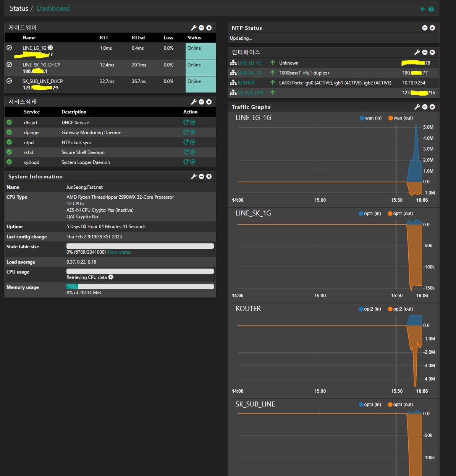Restart the dhcpd service
The height and width of the screenshot is (476, 456).
pos(186,122)
